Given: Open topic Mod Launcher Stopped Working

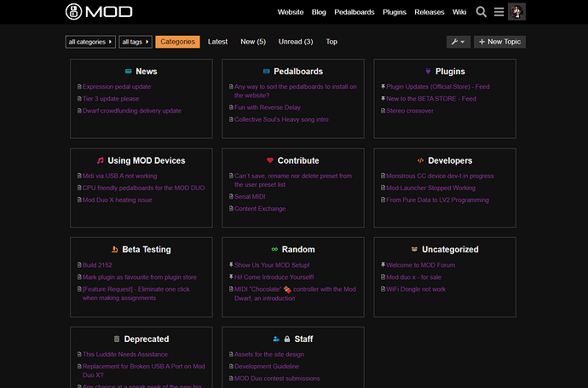Looking at the screenshot, I should pyautogui.click(x=431, y=188).
